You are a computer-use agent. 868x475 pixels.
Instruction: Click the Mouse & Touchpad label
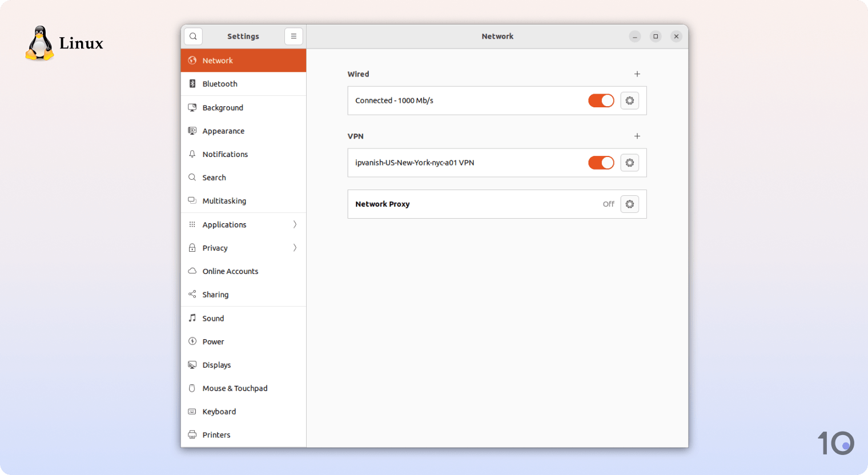pyautogui.click(x=235, y=388)
